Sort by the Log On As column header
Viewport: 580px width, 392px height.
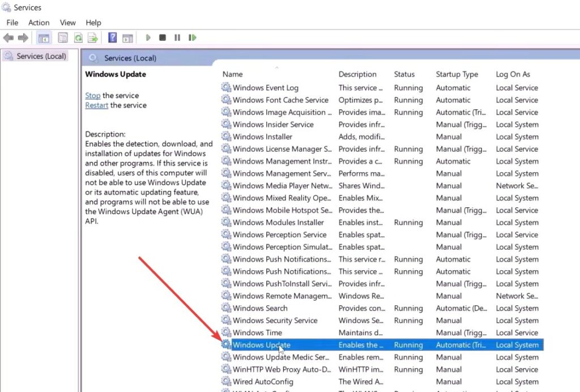pyautogui.click(x=513, y=74)
